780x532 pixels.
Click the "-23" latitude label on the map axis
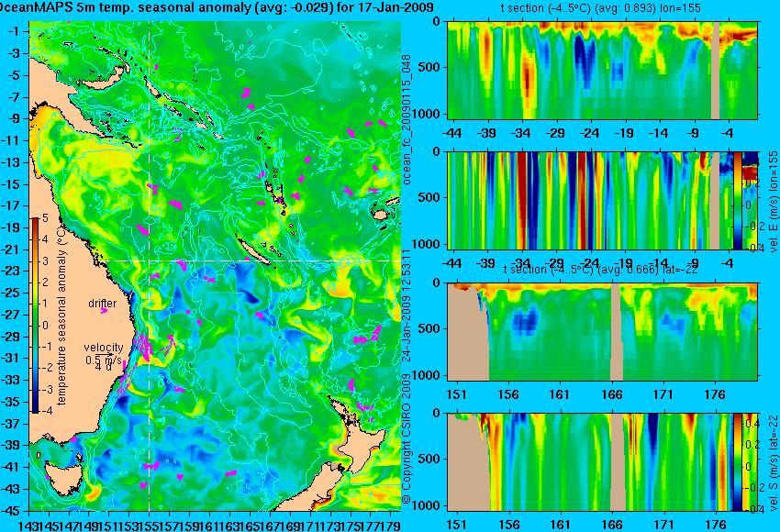click(10, 271)
